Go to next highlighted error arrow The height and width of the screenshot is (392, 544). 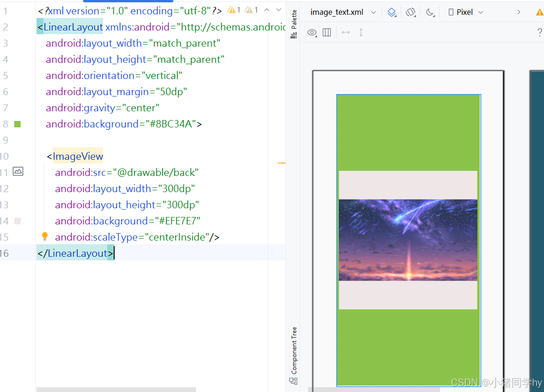(x=279, y=10)
